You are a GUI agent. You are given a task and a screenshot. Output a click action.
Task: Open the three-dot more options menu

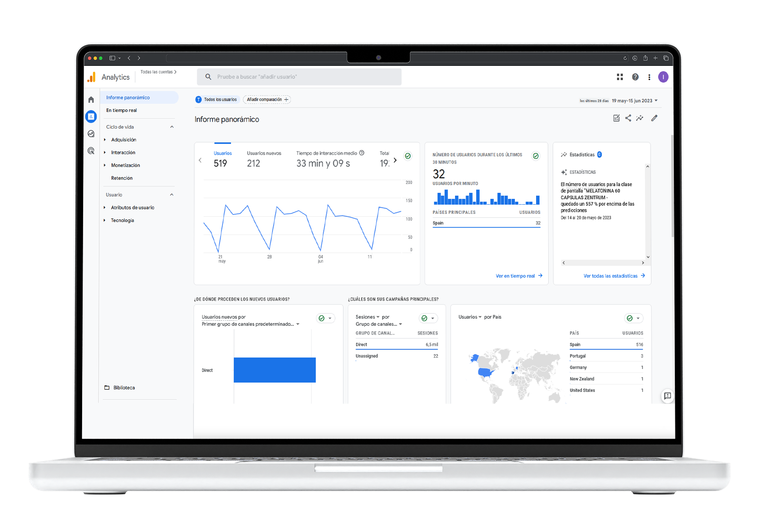[649, 77]
